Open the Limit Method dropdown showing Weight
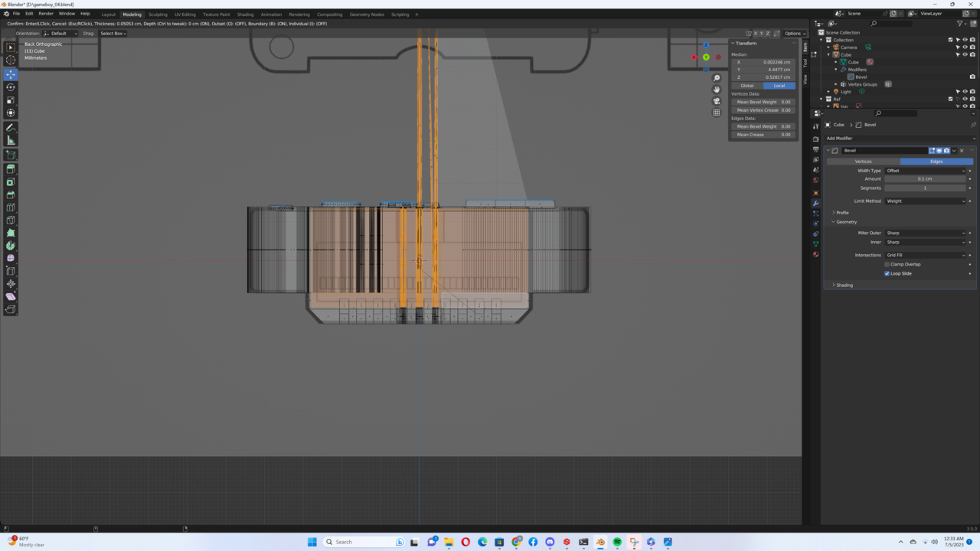This screenshot has width=980, height=551. click(926, 201)
